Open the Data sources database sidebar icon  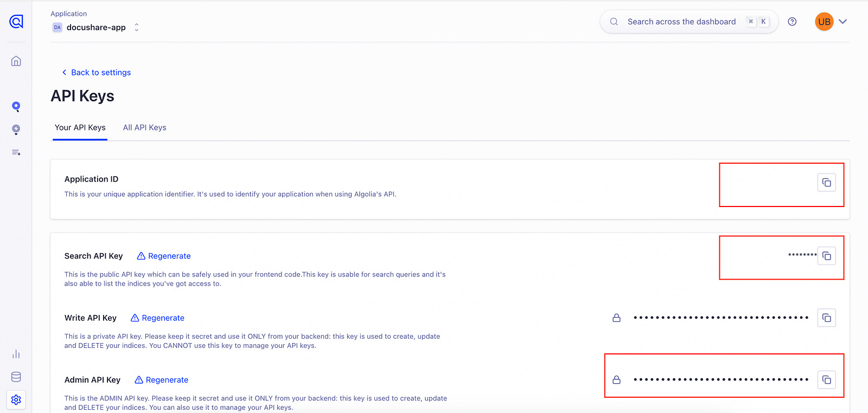point(16,377)
